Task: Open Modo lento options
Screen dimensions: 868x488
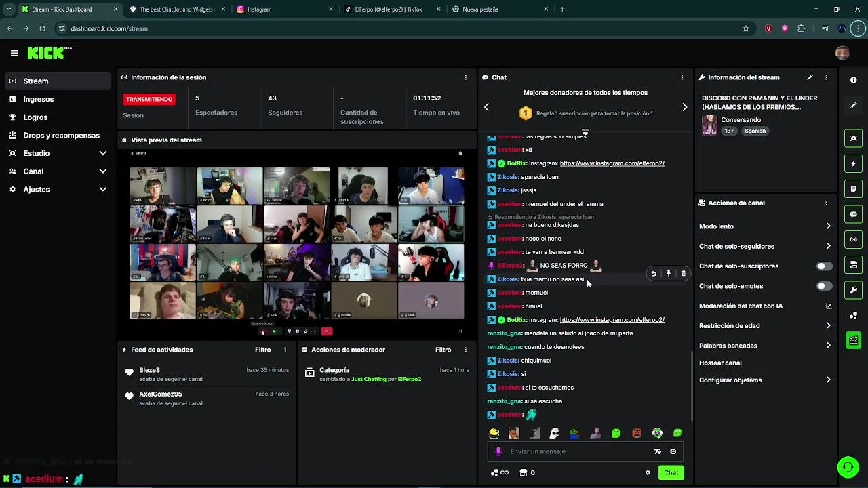Action: tap(765, 226)
